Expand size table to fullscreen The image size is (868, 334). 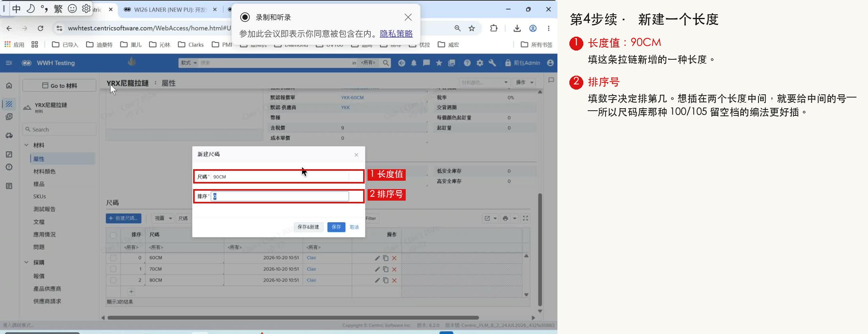point(526,218)
